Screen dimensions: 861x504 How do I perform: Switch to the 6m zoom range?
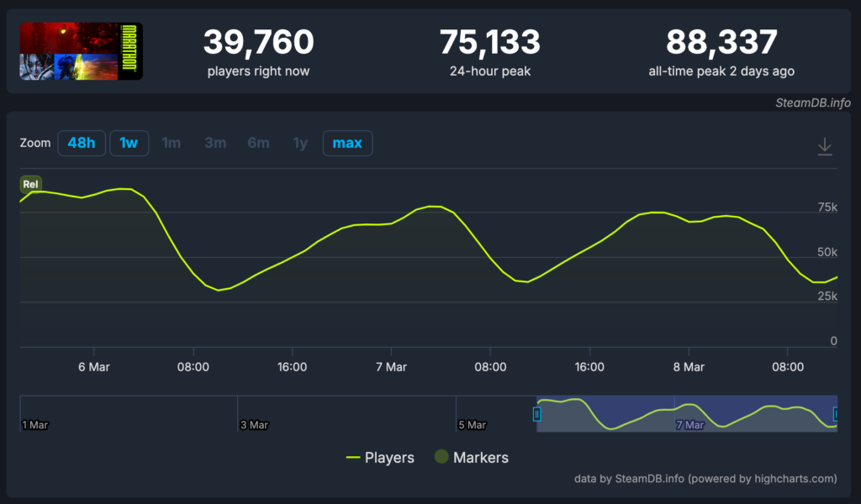(x=258, y=143)
